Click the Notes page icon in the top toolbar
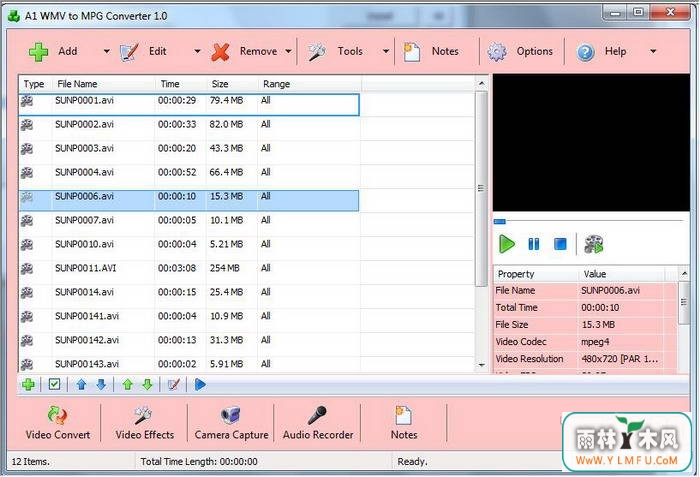 point(412,52)
